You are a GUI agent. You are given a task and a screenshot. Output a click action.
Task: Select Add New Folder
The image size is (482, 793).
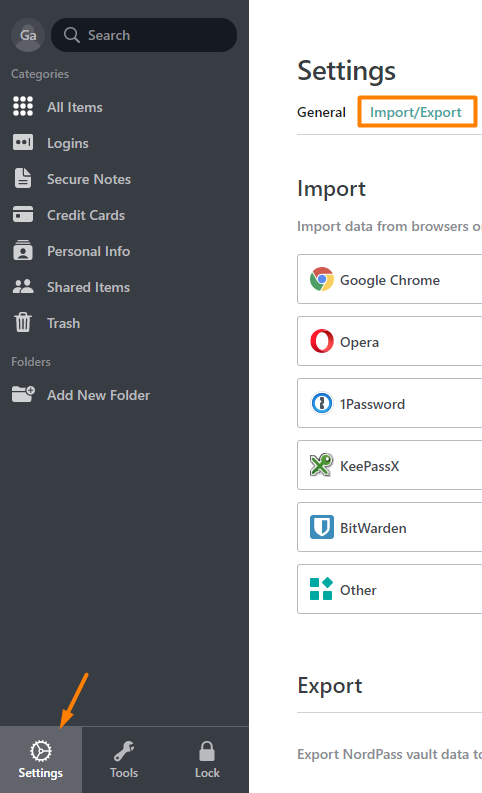(x=99, y=395)
